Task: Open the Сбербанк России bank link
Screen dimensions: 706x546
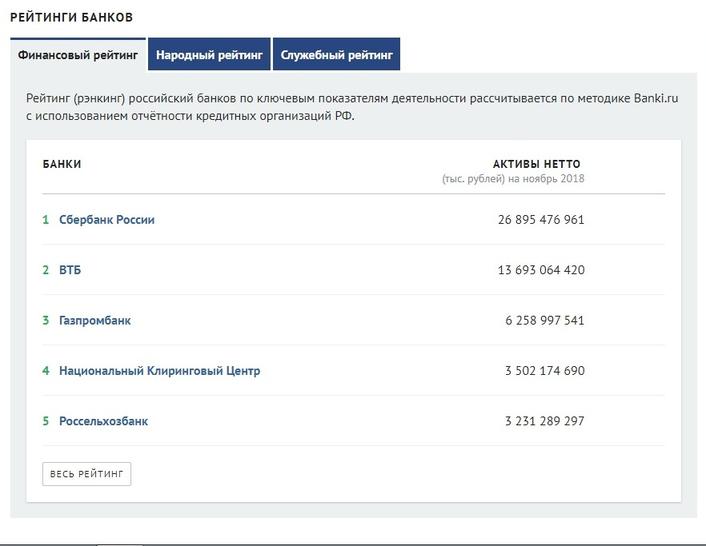Action: click(107, 220)
